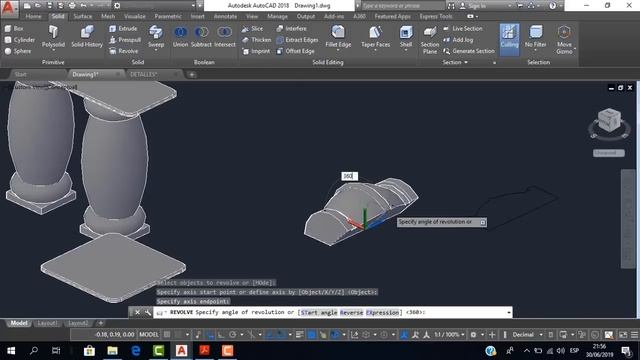
Task: Apply Subtract boolean operation
Action: pyautogui.click(x=201, y=37)
